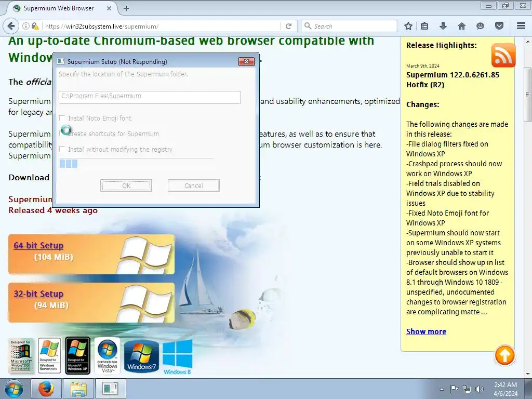Open Windows Explorer from the taskbar

coord(78,389)
